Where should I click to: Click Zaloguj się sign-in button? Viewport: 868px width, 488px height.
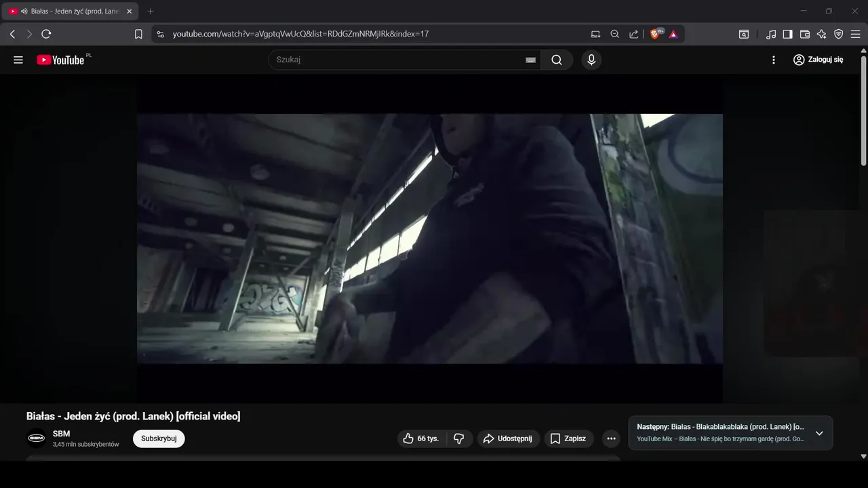pyautogui.click(x=818, y=60)
